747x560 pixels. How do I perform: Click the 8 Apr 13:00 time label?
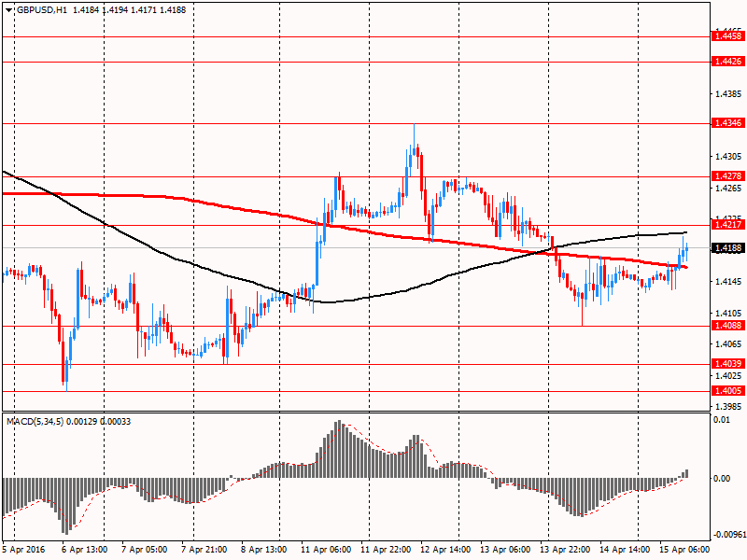point(264,550)
